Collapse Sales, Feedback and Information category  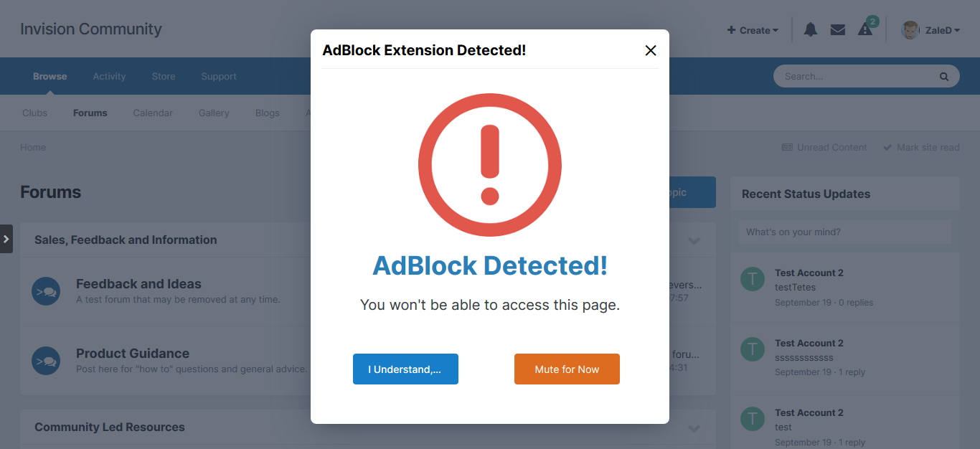coord(694,240)
